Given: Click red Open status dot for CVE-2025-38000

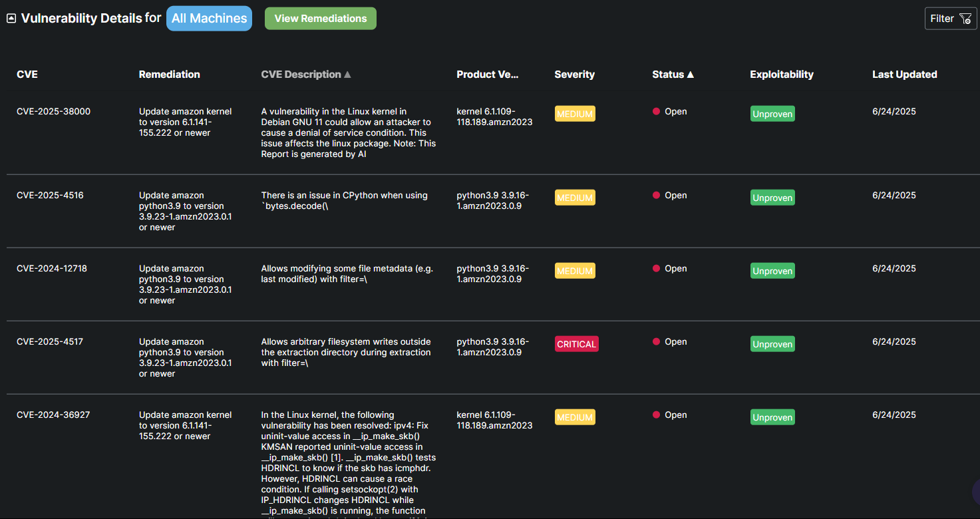Looking at the screenshot, I should [x=657, y=112].
